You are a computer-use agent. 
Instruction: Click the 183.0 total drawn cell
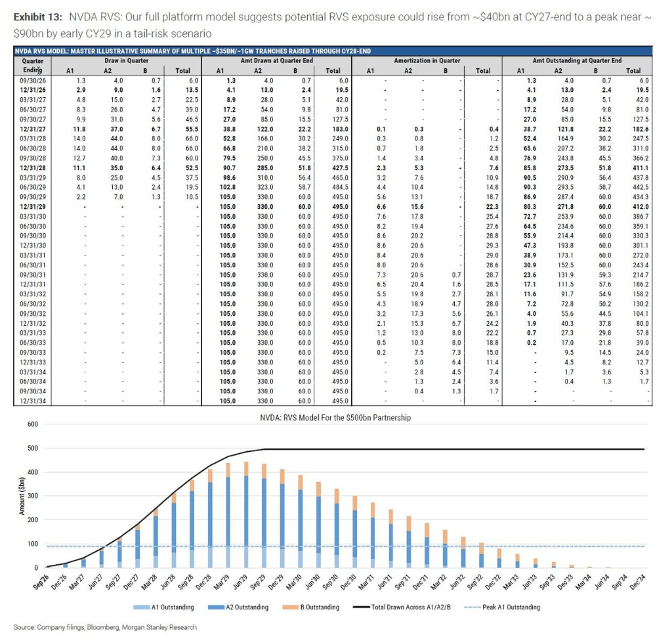[x=341, y=129]
